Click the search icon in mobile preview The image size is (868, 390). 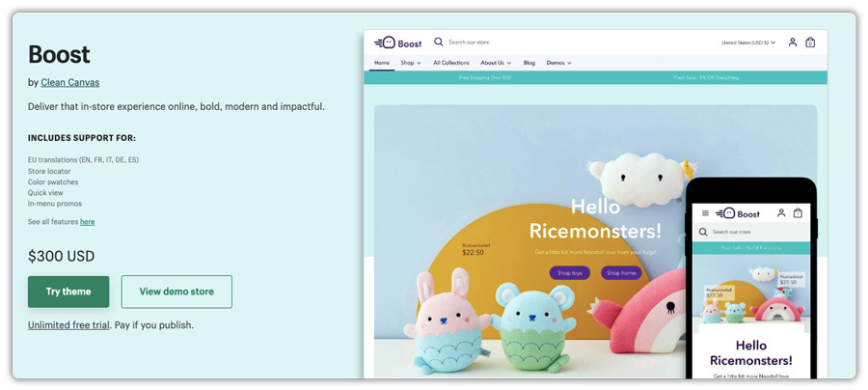click(703, 232)
